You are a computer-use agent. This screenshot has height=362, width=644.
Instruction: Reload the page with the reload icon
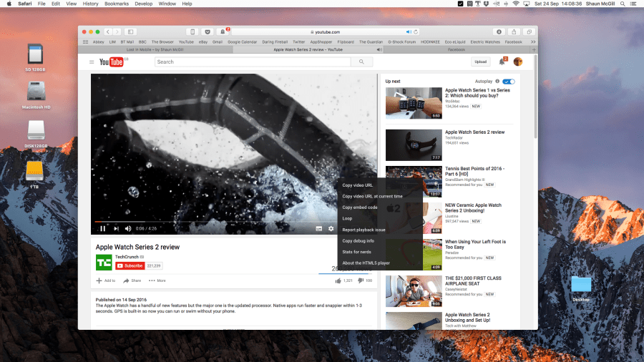[416, 31]
